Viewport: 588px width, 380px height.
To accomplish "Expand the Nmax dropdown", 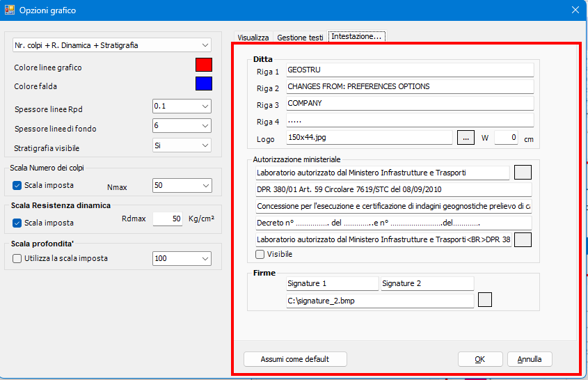I will (x=182, y=185).
